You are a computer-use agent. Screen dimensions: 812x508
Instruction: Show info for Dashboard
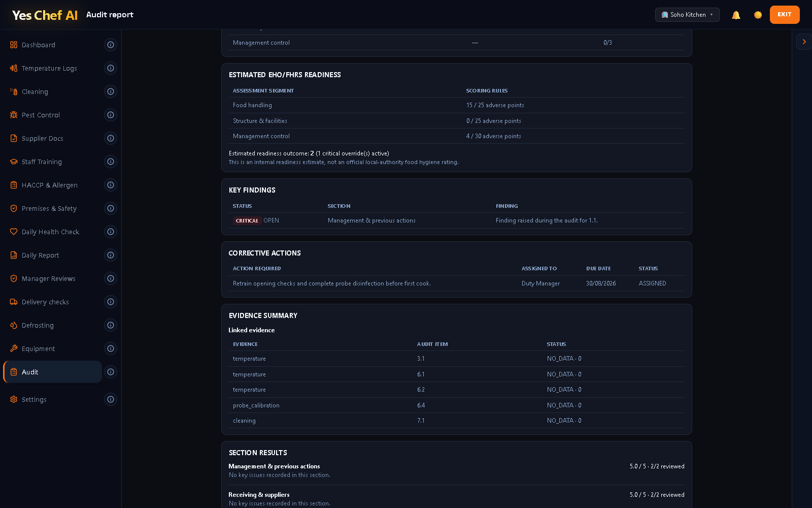click(111, 45)
